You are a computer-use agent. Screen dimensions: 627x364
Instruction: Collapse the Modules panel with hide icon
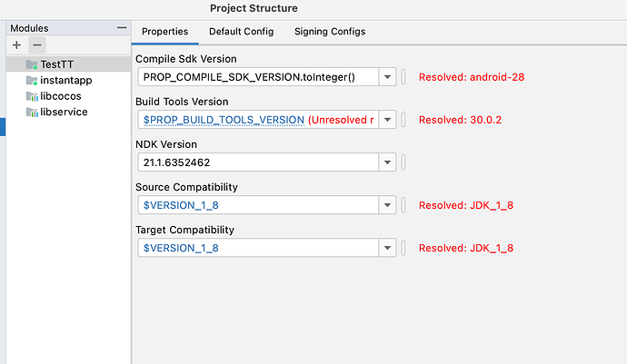click(123, 29)
